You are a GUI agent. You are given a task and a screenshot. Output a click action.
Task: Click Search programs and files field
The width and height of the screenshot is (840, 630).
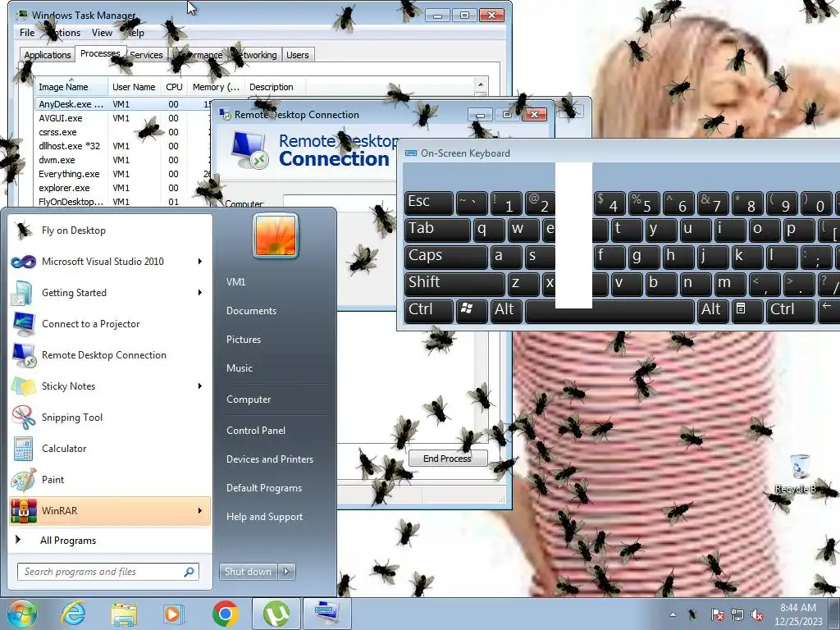pyautogui.click(x=107, y=572)
